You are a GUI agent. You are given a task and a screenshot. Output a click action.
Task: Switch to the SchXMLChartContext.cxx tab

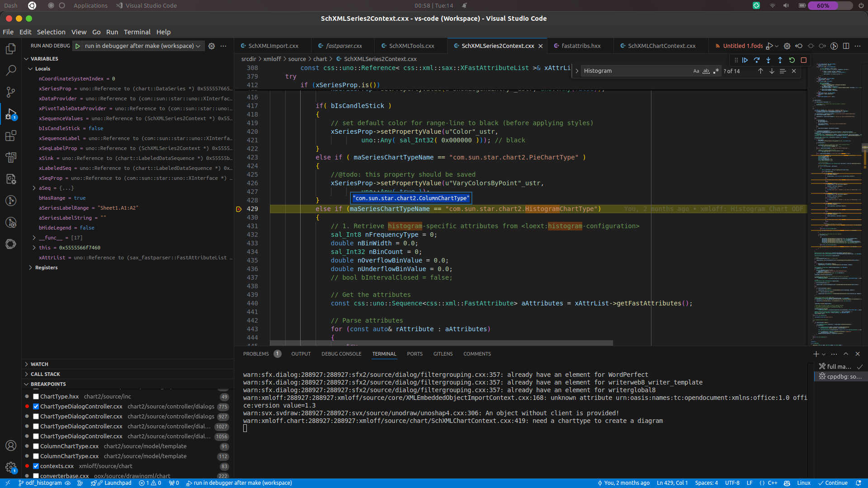tap(661, 46)
